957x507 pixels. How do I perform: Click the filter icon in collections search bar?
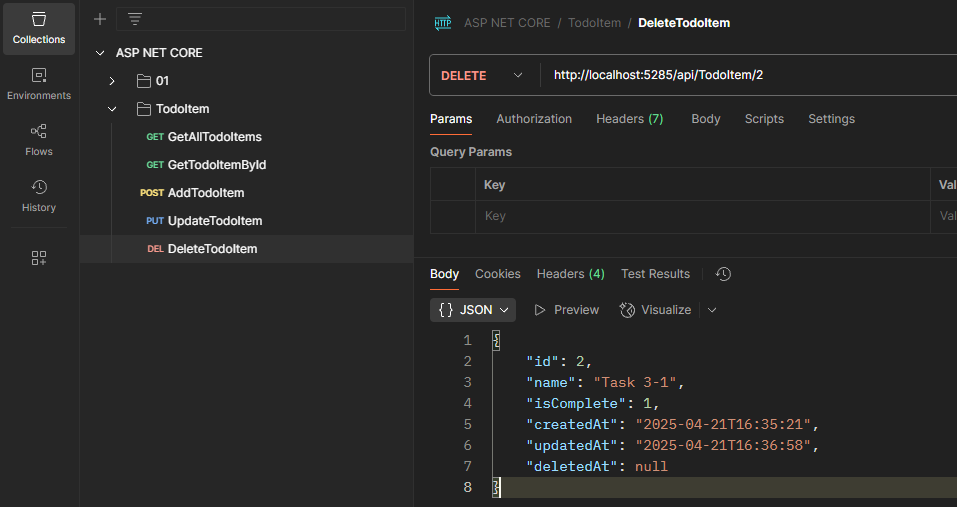click(135, 19)
